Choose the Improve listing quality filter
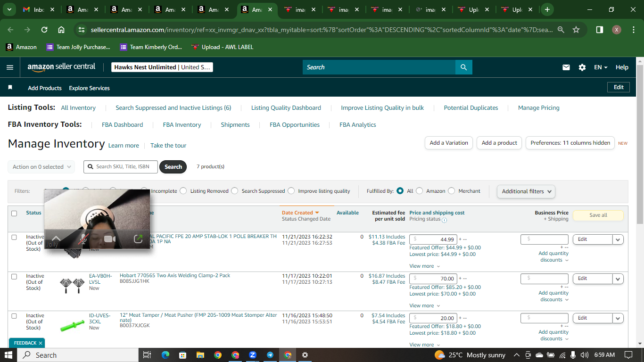The image size is (644, 362). 291,191
